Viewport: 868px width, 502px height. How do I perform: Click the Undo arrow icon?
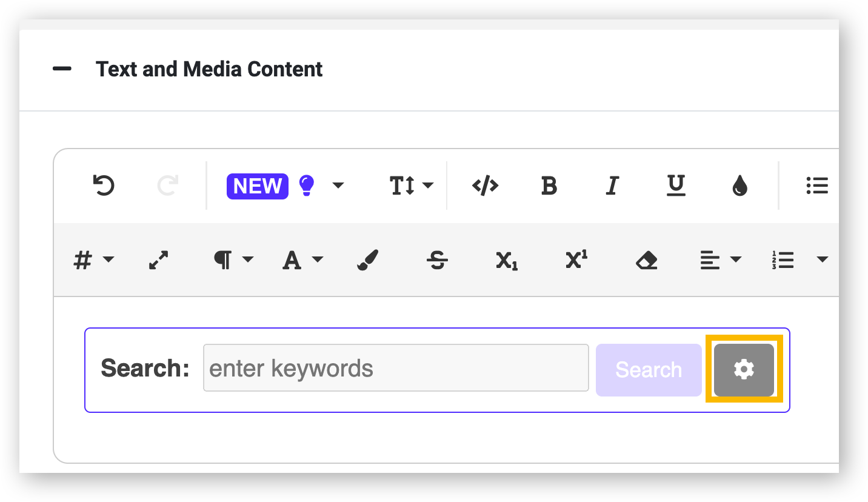104,186
